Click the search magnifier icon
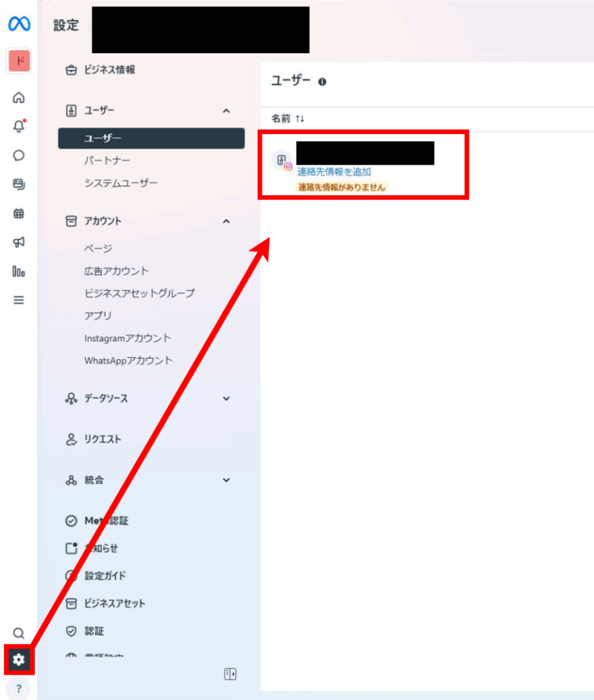 coord(18,633)
